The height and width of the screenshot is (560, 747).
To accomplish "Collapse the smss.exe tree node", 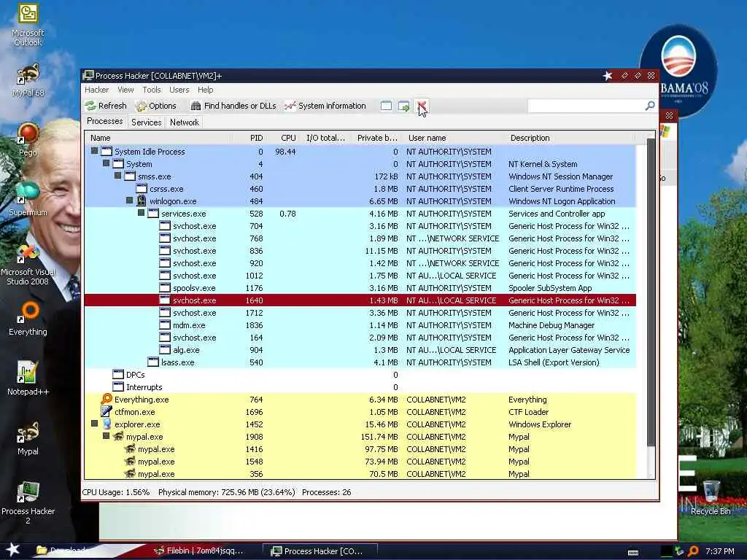I will click(117, 176).
